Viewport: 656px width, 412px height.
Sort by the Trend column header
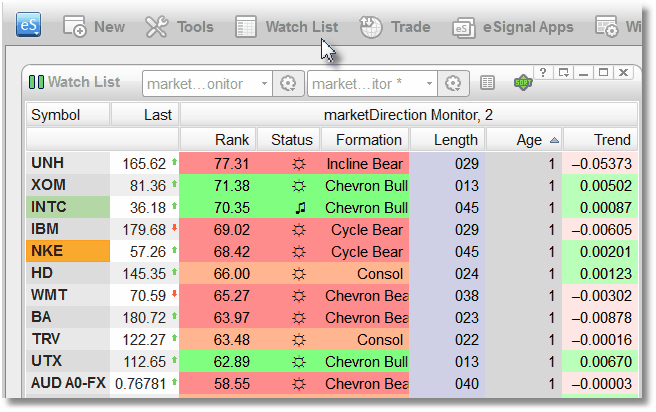[600, 140]
